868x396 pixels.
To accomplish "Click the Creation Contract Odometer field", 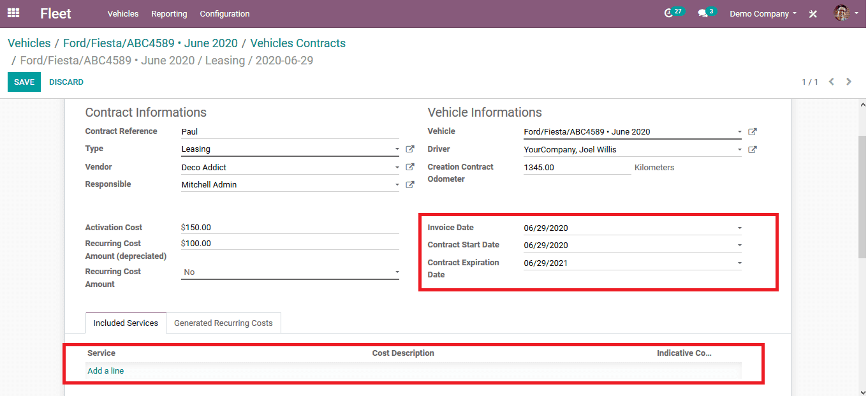I will [x=577, y=168].
